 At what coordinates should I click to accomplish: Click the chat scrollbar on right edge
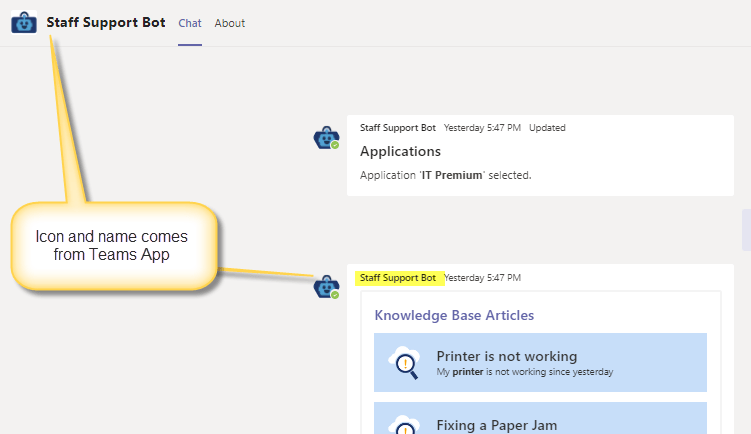pos(746,230)
